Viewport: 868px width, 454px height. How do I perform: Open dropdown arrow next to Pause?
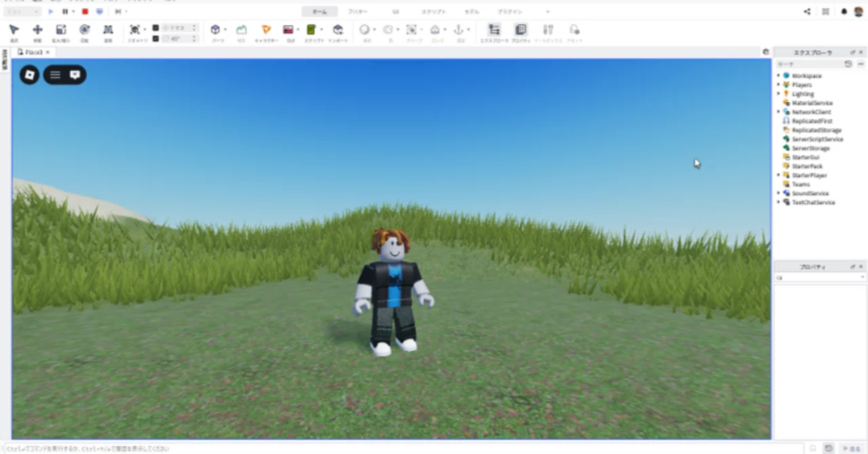(73, 12)
